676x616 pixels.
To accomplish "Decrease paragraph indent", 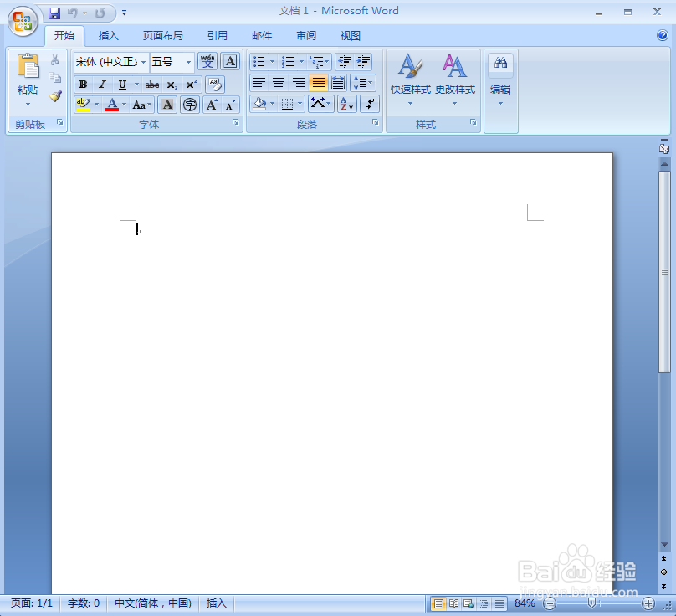I will (x=345, y=62).
